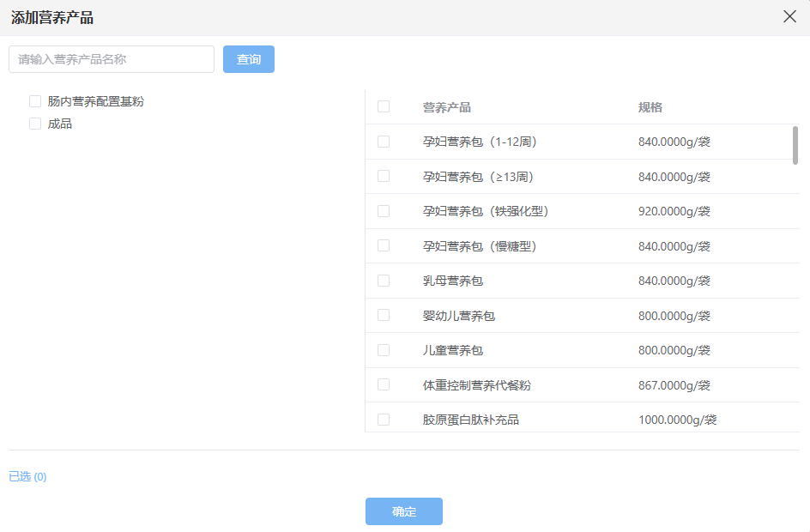Check the 婴幼儿营养包 row checkbox
The width and height of the screenshot is (810, 532).
click(384, 315)
